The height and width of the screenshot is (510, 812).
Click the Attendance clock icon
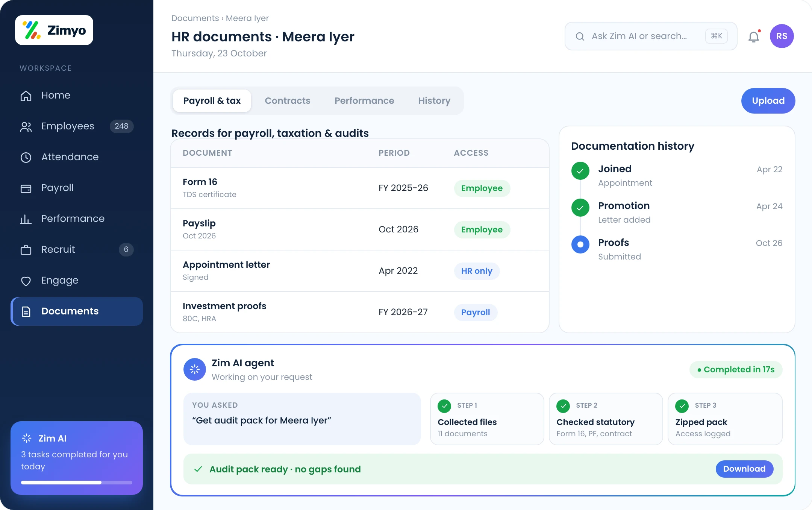26,157
